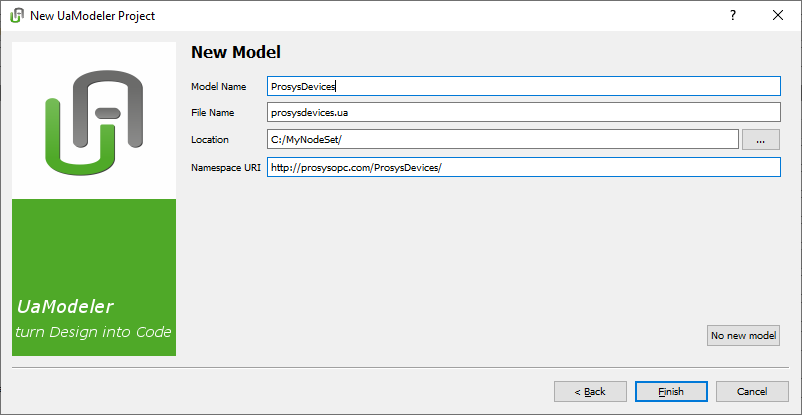
Task: Click Finish to create the project
Action: [x=671, y=391]
